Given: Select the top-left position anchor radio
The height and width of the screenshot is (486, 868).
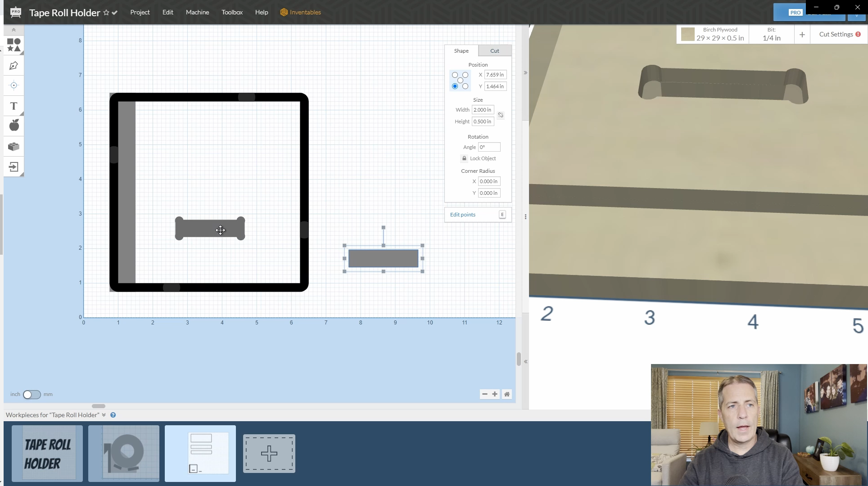Looking at the screenshot, I should tap(455, 75).
